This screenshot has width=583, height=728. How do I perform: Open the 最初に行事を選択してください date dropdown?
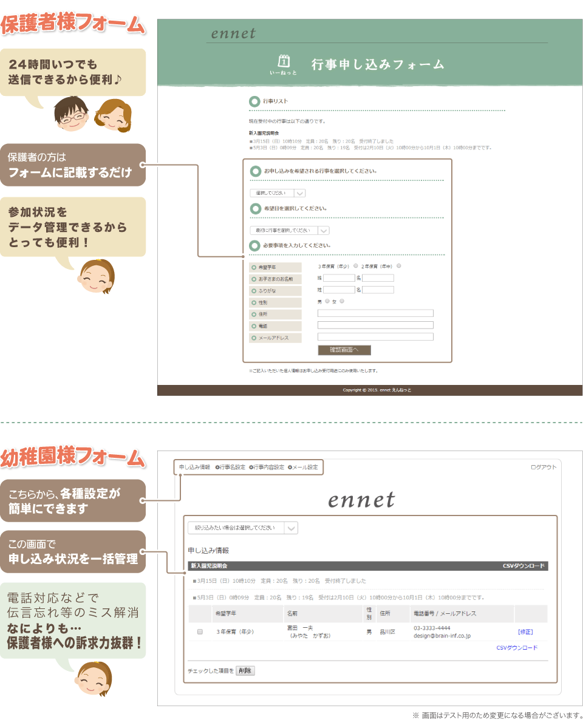[x=289, y=230]
